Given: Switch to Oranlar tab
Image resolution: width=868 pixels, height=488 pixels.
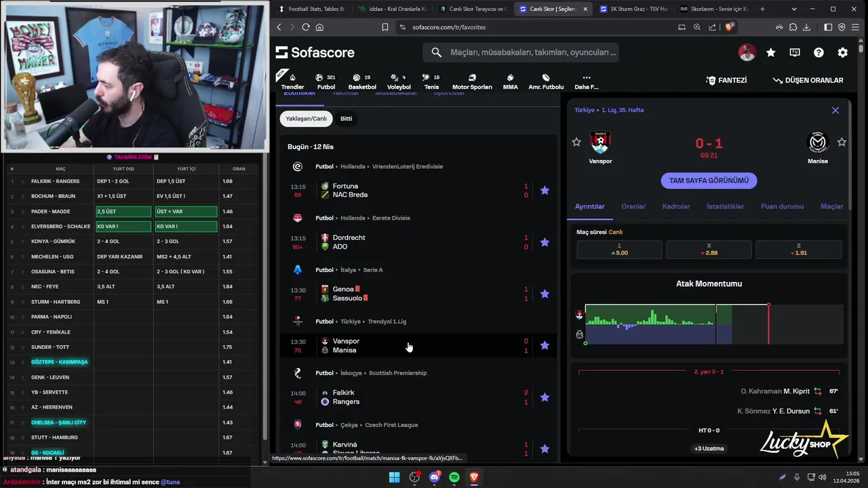Looking at the screenshot, I should [x=633, y=206].
